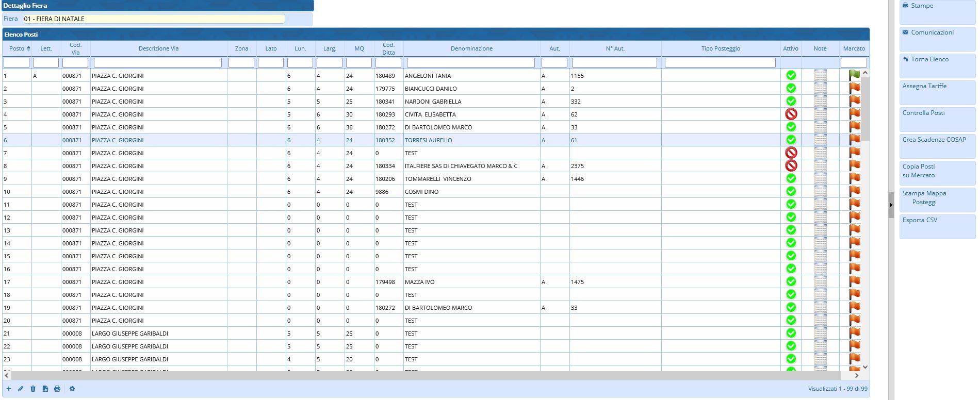Toggle the red inactive status for CIVITA ELISABETTA
980x400 pixels.
[791, 114]
